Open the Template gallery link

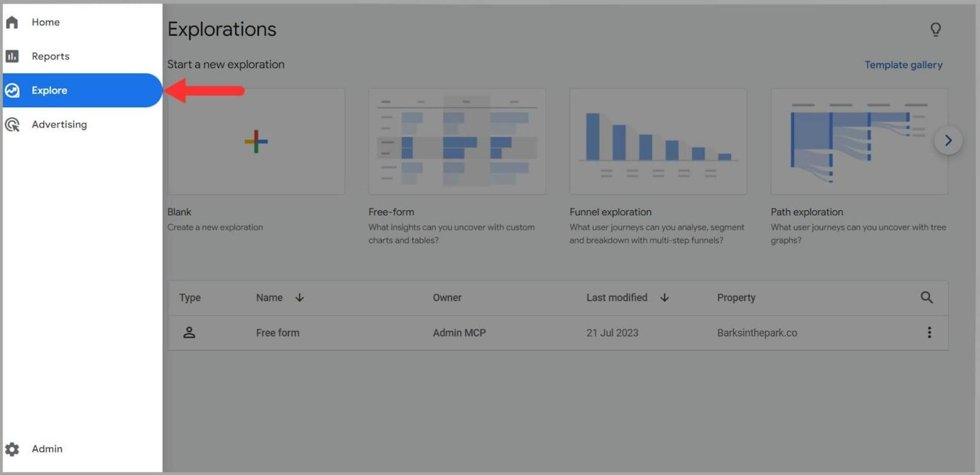[903, 65]
